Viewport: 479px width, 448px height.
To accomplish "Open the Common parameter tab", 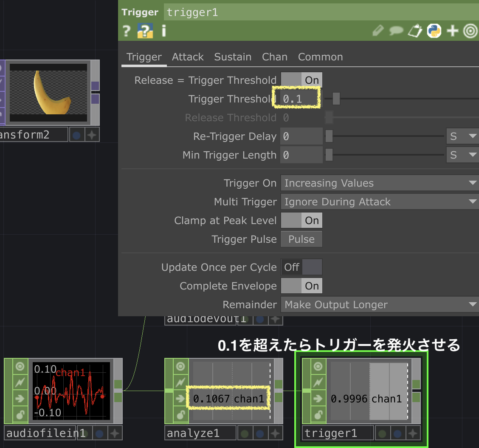I will pos(320,57).
